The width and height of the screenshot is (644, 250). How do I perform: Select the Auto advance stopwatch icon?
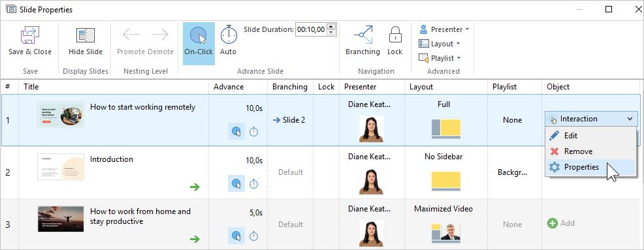tap(229, 35)
